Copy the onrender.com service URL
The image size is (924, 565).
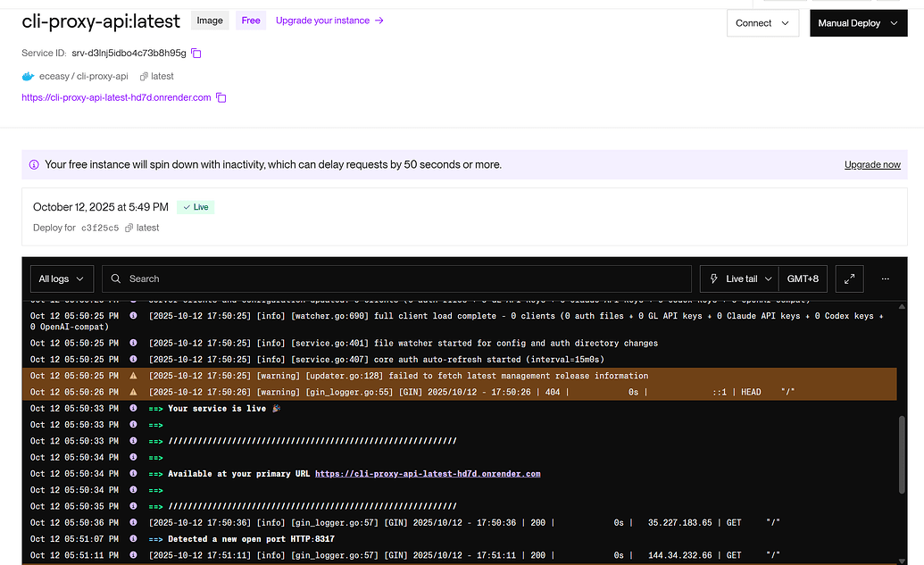(x=221, y=97)
